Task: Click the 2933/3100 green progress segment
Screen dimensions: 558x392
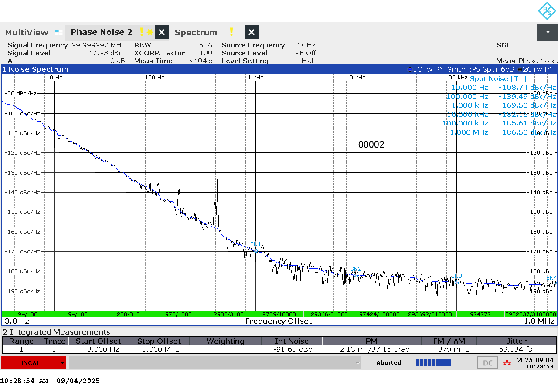Action: (228, 314)
